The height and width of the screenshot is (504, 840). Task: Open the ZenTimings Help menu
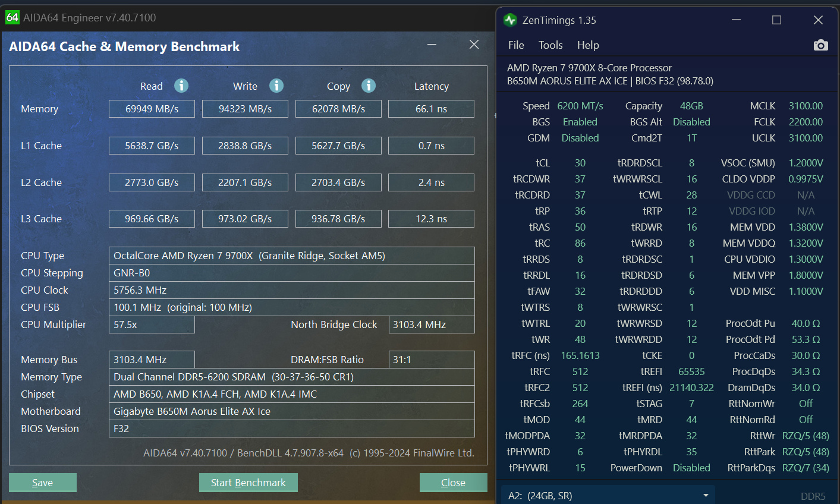[588, 45]
